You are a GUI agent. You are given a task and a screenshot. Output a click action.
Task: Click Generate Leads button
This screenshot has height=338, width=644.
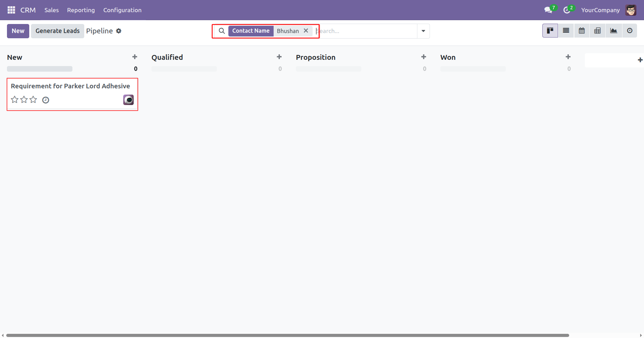(57, 31)
